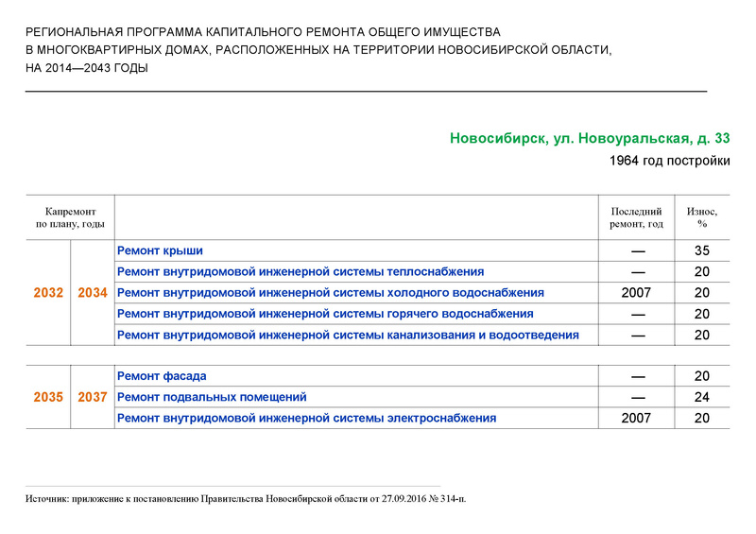Viewport: 756px width, 534px height.
Task: Open the link about горячего водоснабжения repair
Action: [325, 314]
